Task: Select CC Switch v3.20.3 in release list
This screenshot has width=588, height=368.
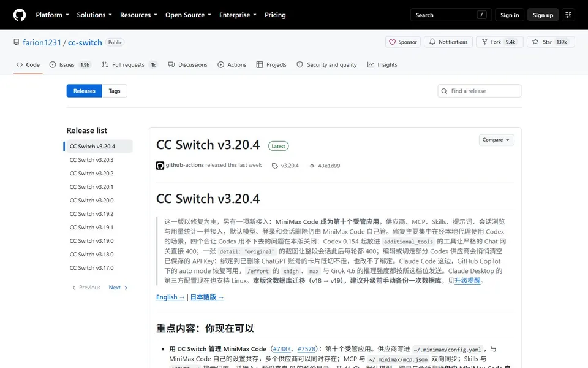Action: click(x=91, y=160)
